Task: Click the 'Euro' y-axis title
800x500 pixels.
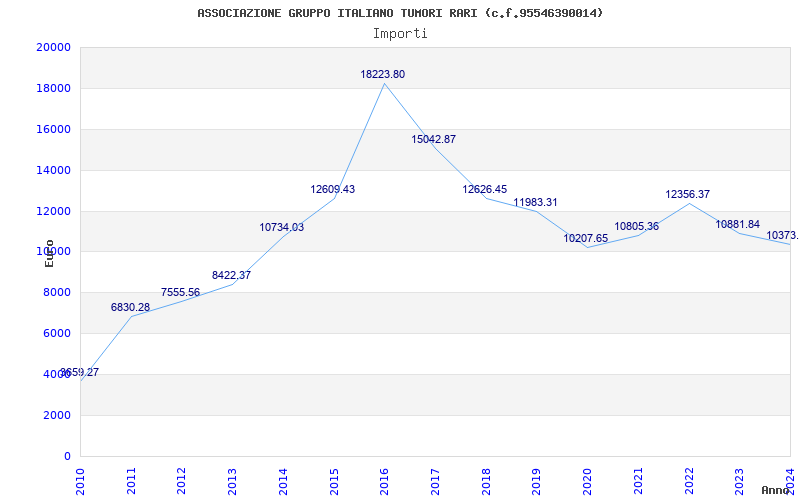Action: click(x=49, y=253)
